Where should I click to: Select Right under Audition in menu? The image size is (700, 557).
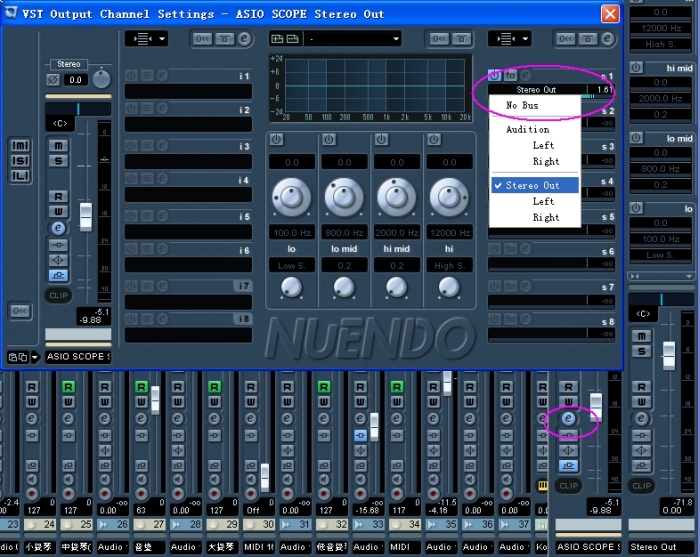point(535,162)
